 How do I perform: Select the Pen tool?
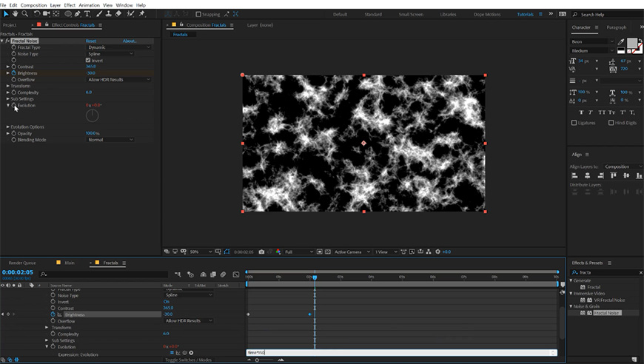tap(78, 13)
